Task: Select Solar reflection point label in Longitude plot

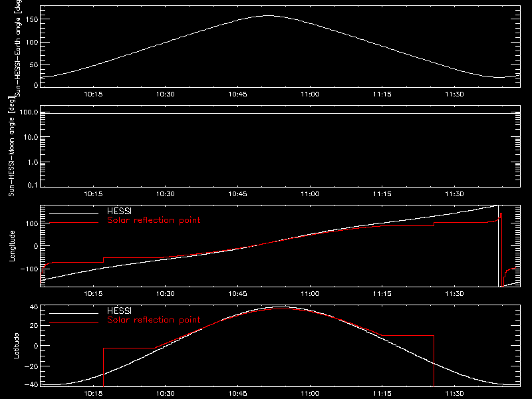Action: 154,220
